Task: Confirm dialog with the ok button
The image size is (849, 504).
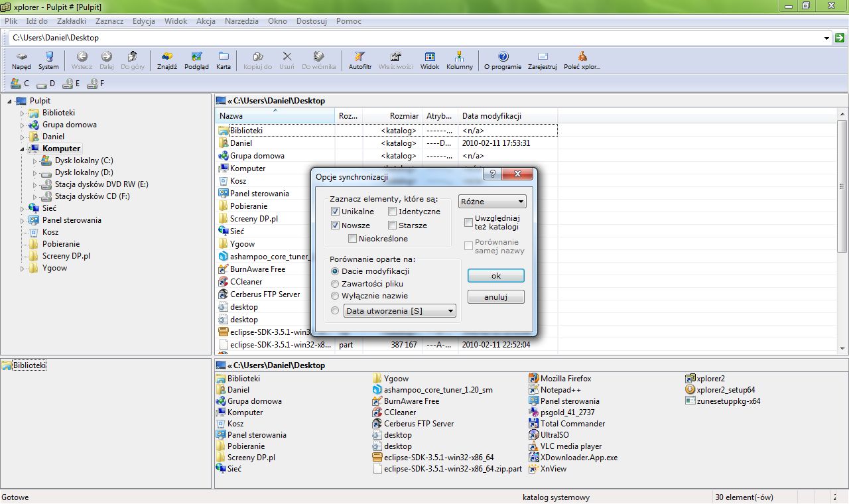Action: 496,276
